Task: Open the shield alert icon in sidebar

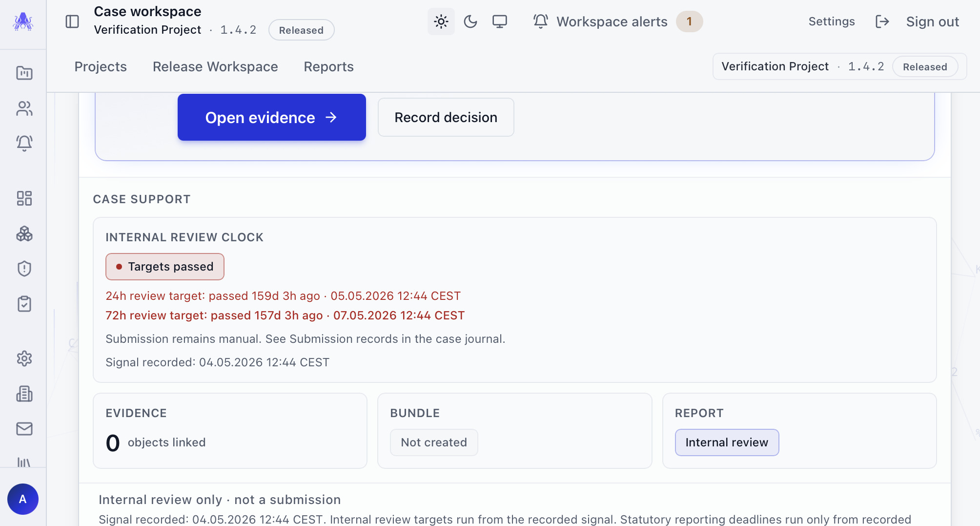Action: pyautogui.click(x=24, y=269)
